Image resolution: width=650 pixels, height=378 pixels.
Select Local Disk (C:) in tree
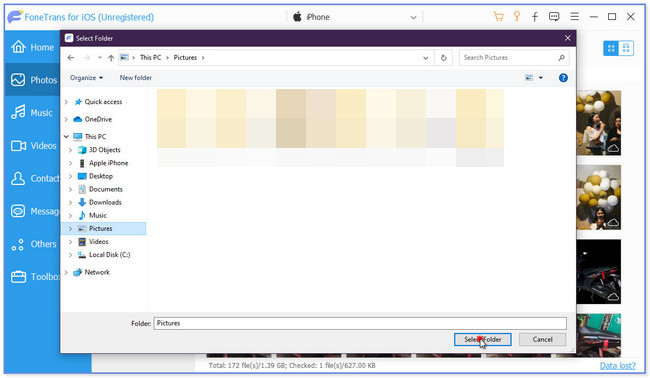click(109, 255)
